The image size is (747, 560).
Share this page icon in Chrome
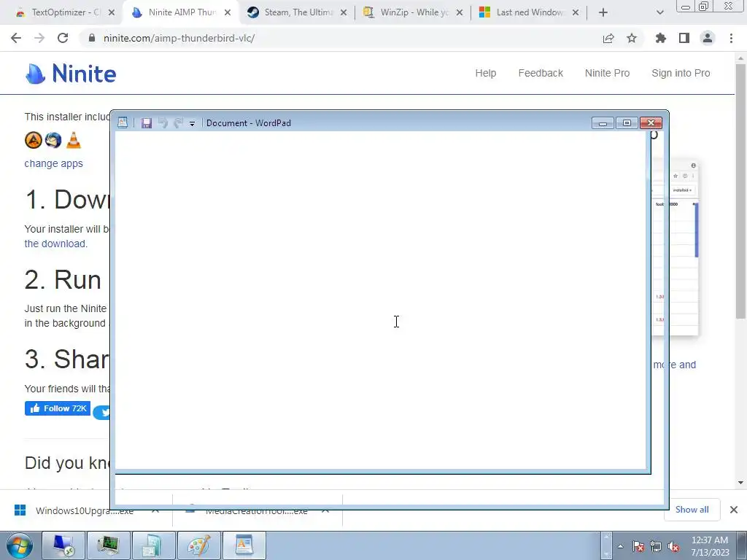608,38
